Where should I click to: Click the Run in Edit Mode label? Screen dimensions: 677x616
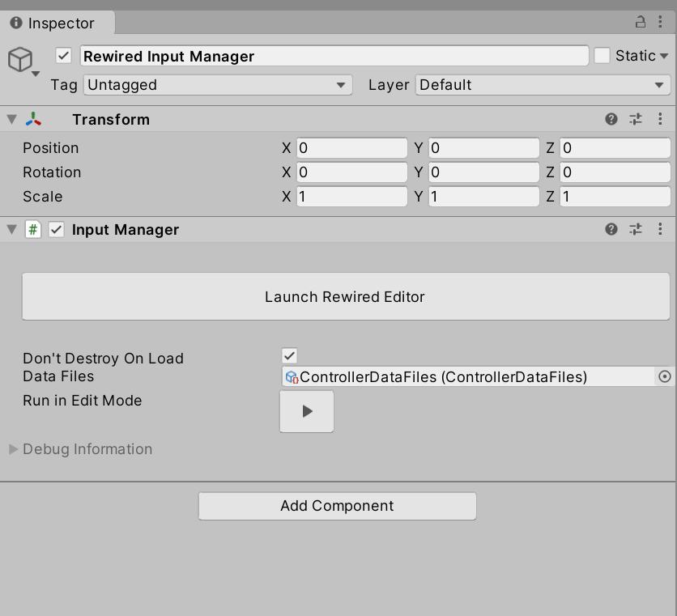83,401
